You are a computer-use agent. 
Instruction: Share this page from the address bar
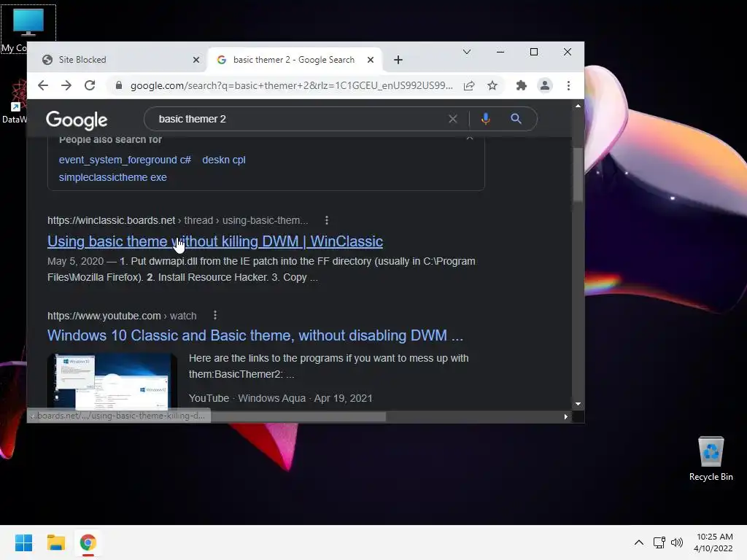469,86
